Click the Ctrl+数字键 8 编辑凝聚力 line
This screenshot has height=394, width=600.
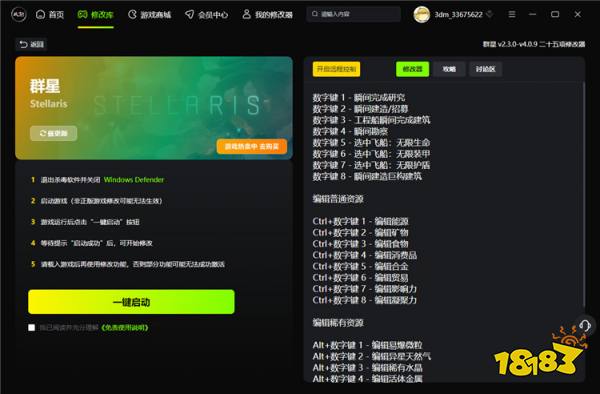365,300
